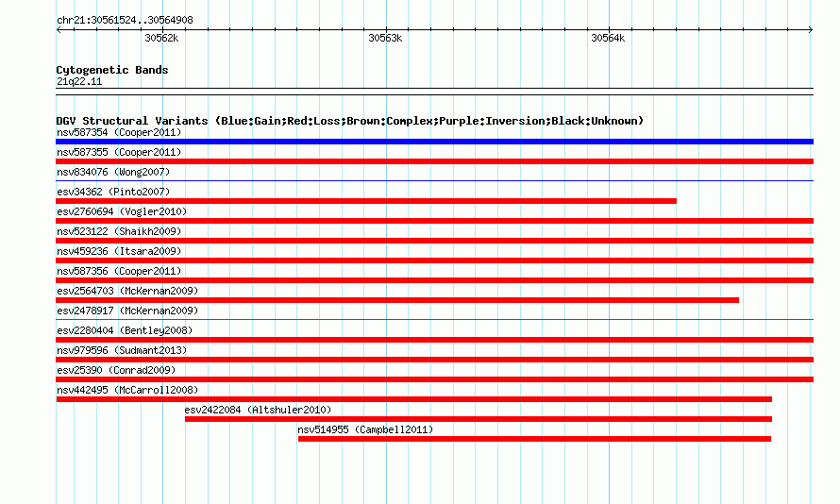Open the nsv587355 (Cooper2011) label
Screen dimensions: 840x504
click(119, 152)
